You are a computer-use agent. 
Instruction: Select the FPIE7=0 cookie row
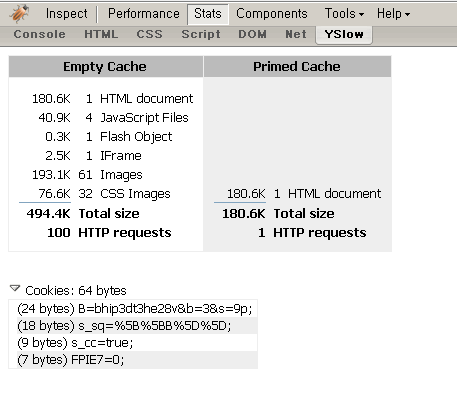(137, 360)
